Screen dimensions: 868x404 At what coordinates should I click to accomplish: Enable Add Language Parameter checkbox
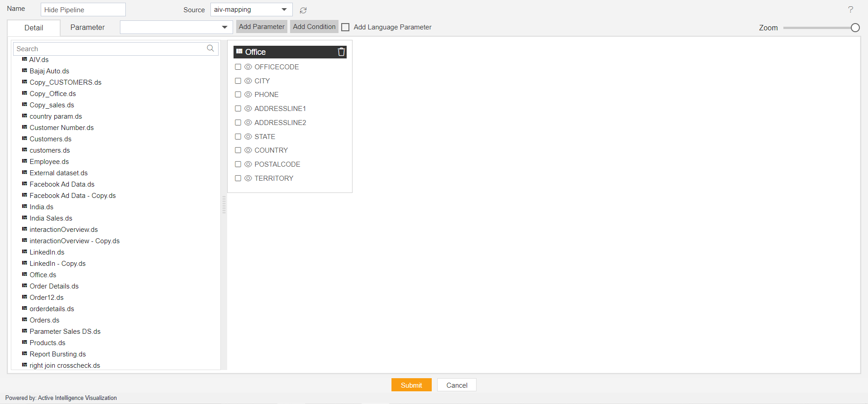point(345,27)
